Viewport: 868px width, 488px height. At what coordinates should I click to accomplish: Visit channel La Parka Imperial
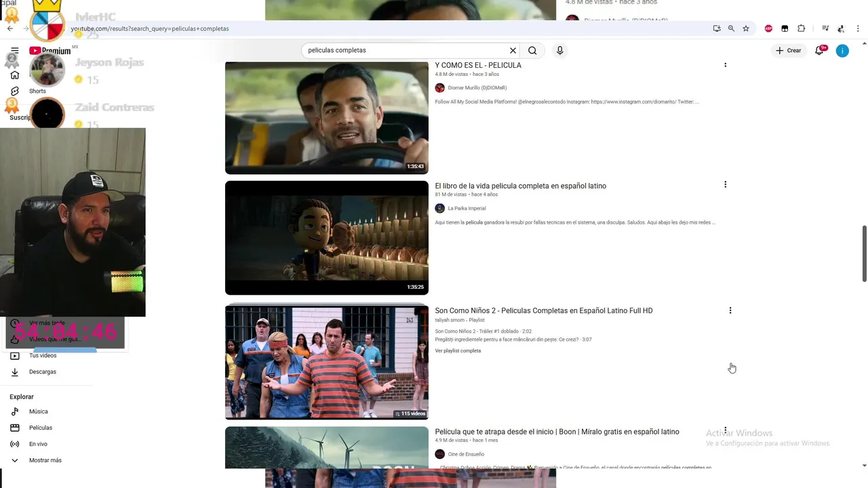(467, 209)
